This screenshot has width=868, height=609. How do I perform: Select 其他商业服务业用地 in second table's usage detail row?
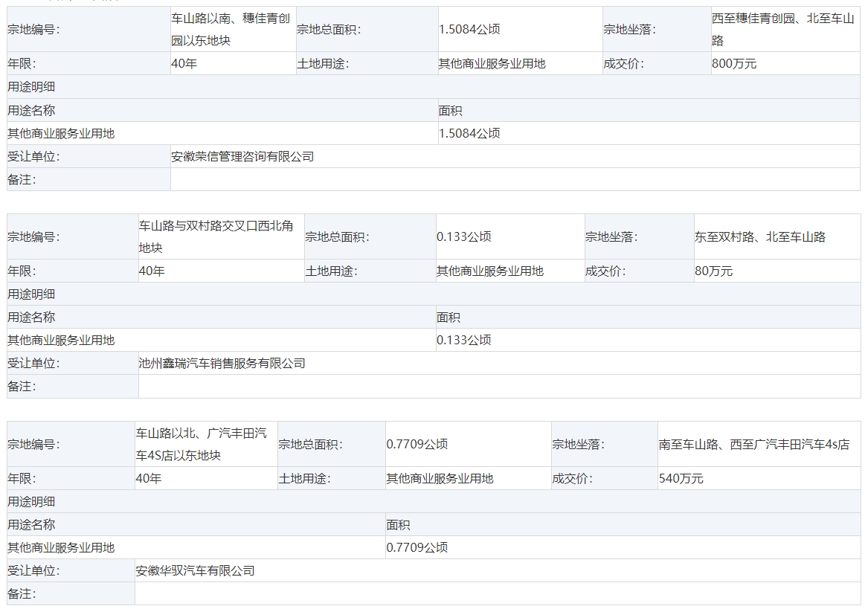point(61,341)
